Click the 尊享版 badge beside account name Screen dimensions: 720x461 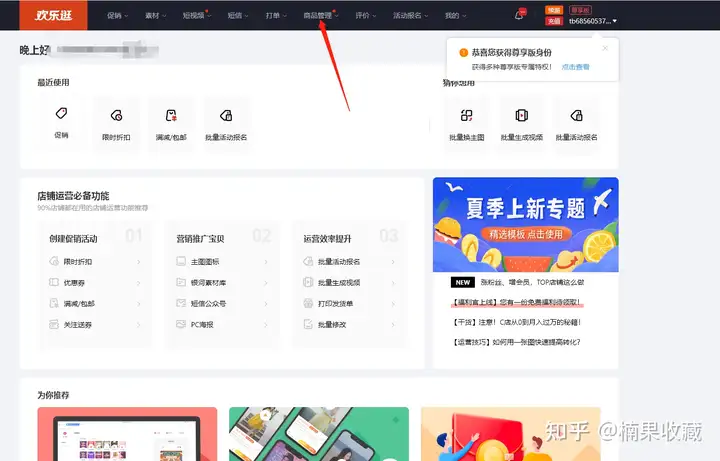pos(580,10)
